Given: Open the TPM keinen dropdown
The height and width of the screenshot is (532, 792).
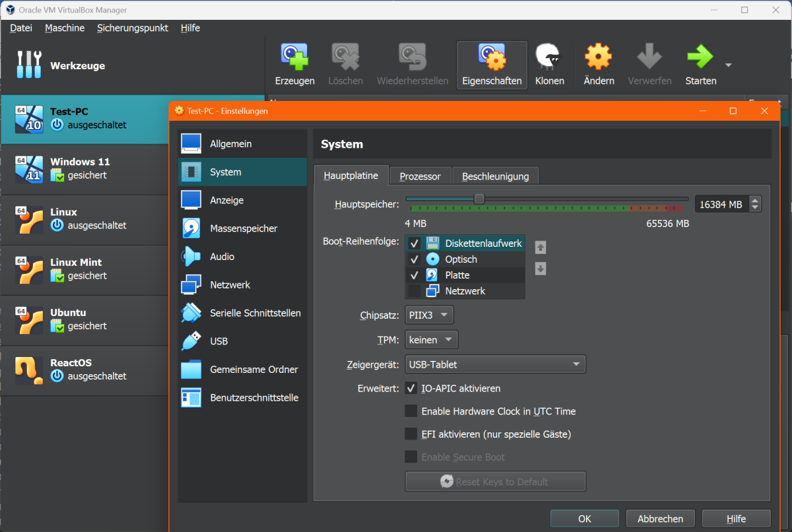Looking at the screenshot, I should coord(432,340).
